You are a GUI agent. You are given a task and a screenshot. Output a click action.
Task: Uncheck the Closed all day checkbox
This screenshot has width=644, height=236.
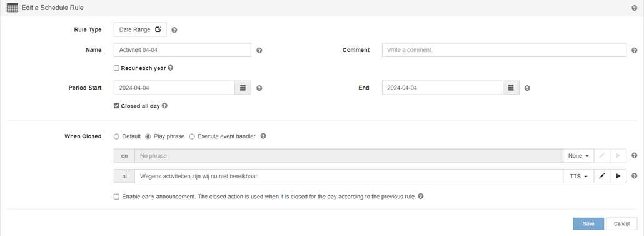pos(117,106)
